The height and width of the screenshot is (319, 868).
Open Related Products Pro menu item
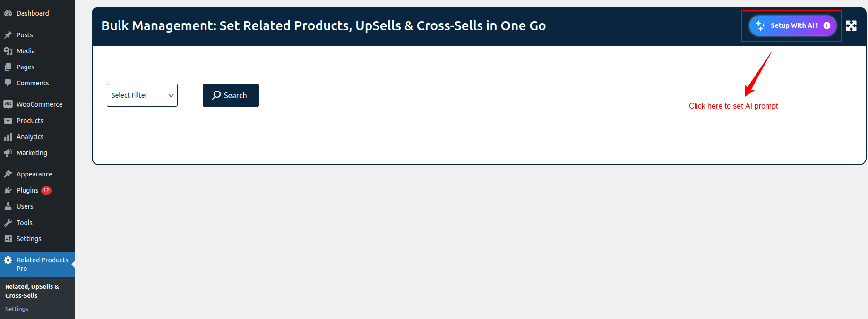click(x=42, y=264)
